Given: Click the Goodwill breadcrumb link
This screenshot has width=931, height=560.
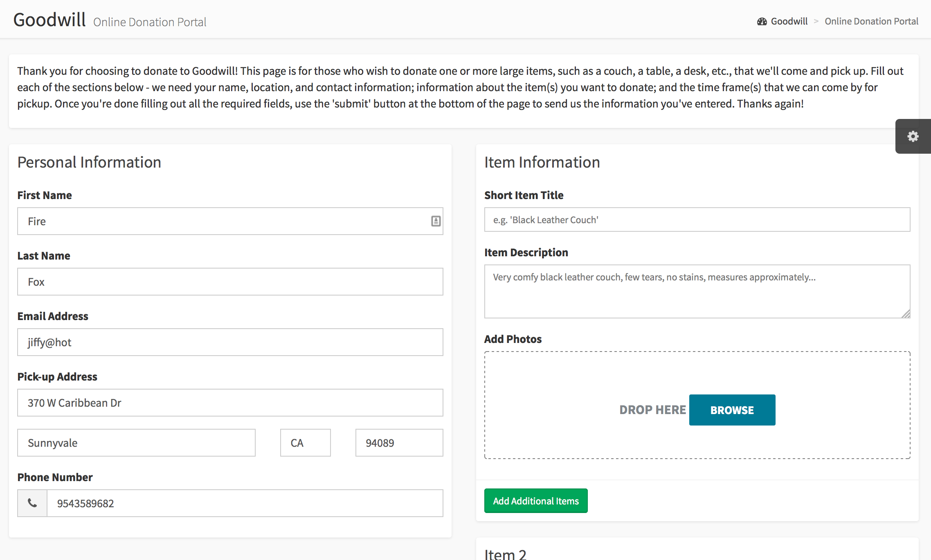Looking at the screenshot, I should [x=789, y=21].
